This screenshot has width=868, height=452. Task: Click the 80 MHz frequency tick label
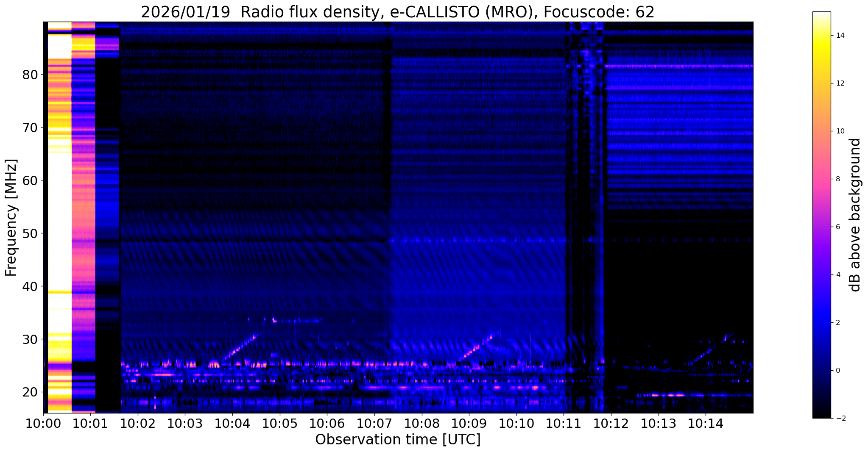pos(30,75)
